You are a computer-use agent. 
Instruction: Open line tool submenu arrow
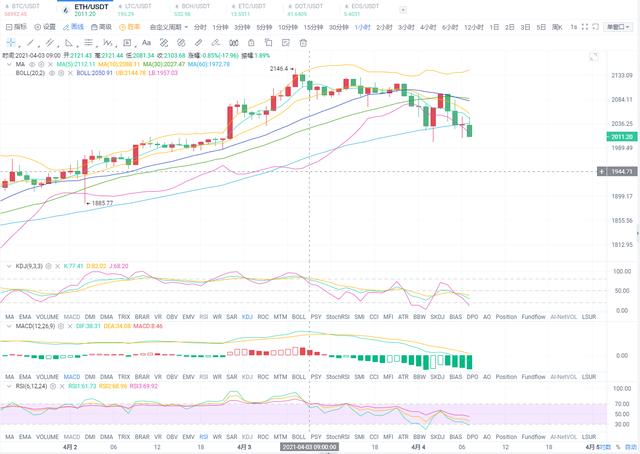38,46
